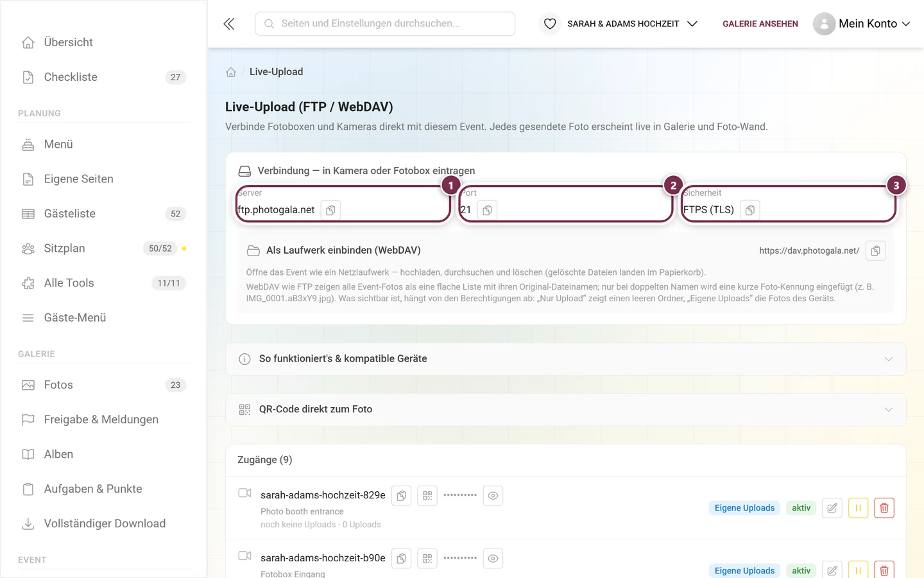Screen dimensions: 924x578
Task: Open Freigabe & Meldungen in the sidebar
Action: 103,420
